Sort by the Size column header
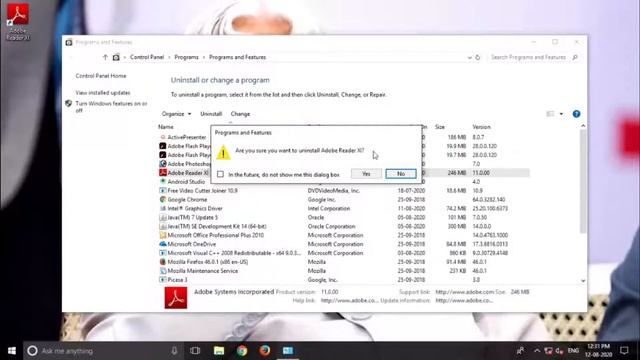Image resolution: width=640 pixels, height=360 pixels. pyautogui.click(x=440, y=127)
